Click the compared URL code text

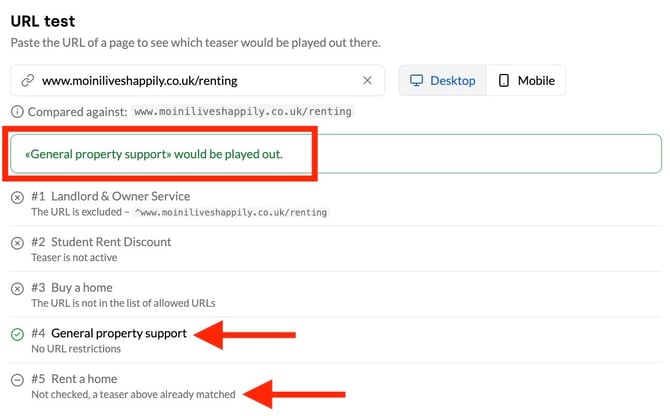pyautogui.click(x=243, y=111)
